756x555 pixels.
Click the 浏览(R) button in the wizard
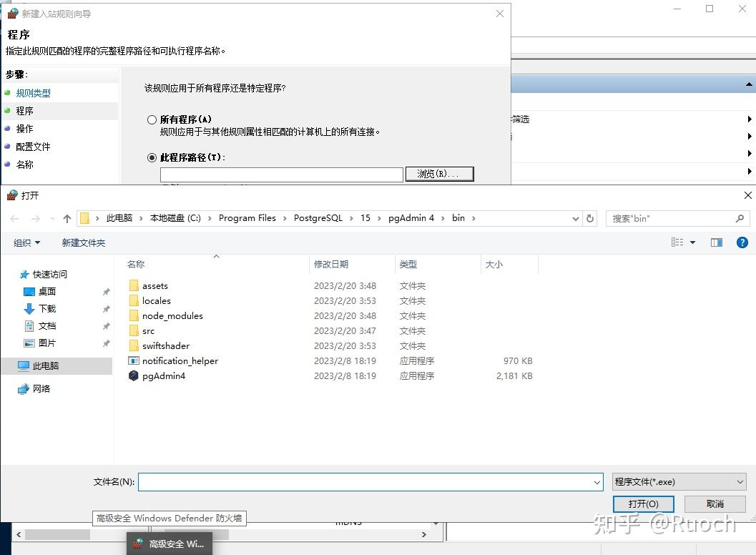(x=439, y=174)
